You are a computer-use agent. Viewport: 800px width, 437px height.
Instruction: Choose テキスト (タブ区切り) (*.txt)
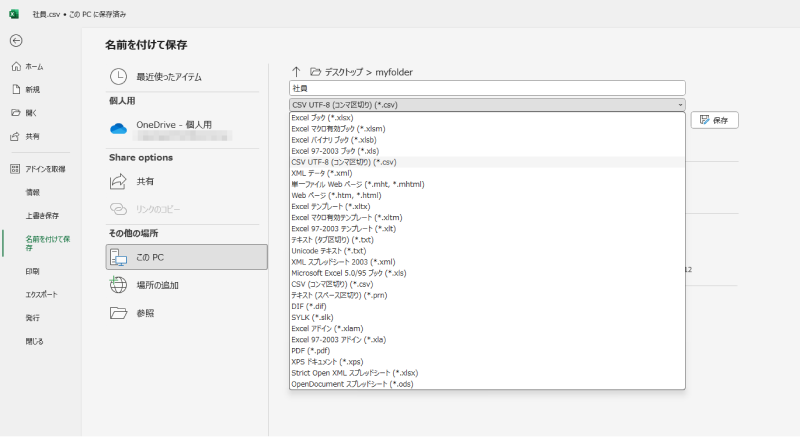point(487,240)
